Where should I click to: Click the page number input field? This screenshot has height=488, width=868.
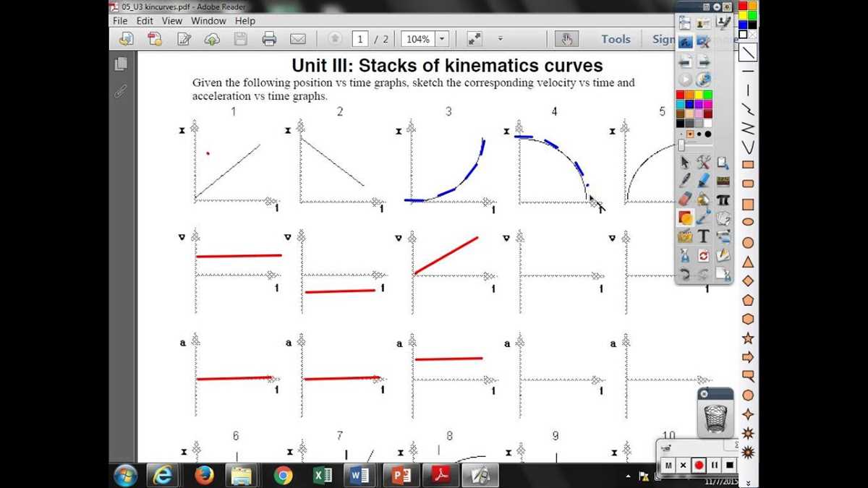click(360, 39)
